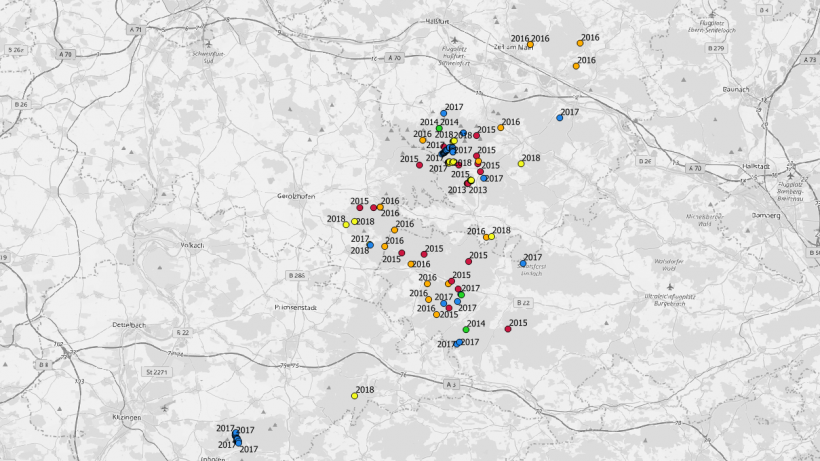The image size is (820, 461).
Task: Select the B 8 road shield
Action: tap(43, 365)
